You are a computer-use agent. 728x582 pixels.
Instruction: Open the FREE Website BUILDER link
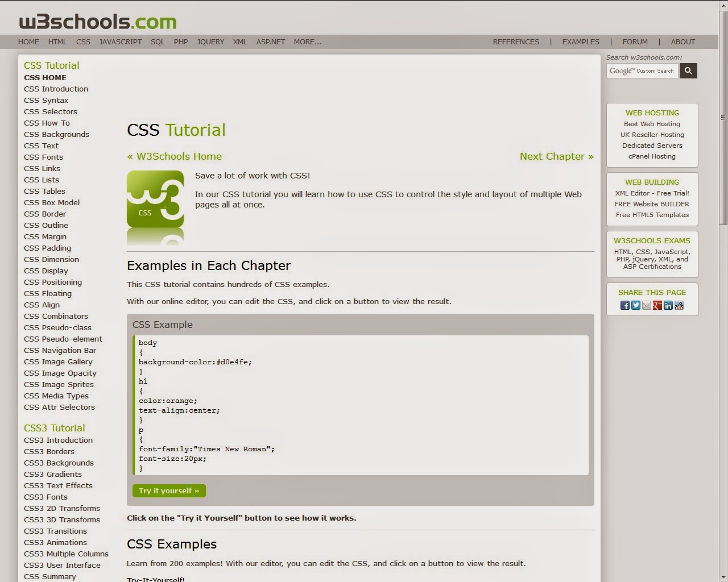[652, 204]
